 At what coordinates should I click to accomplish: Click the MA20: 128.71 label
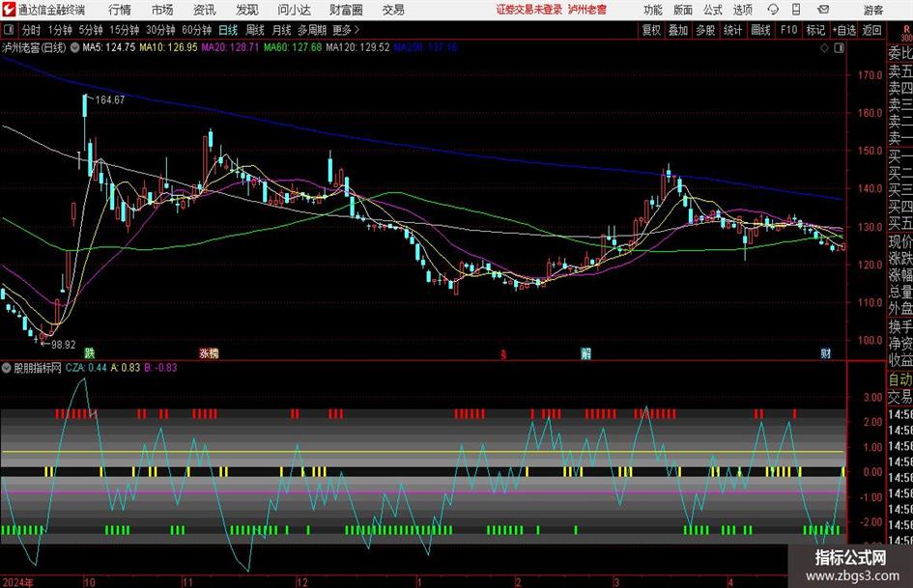(x=230, y=47)
